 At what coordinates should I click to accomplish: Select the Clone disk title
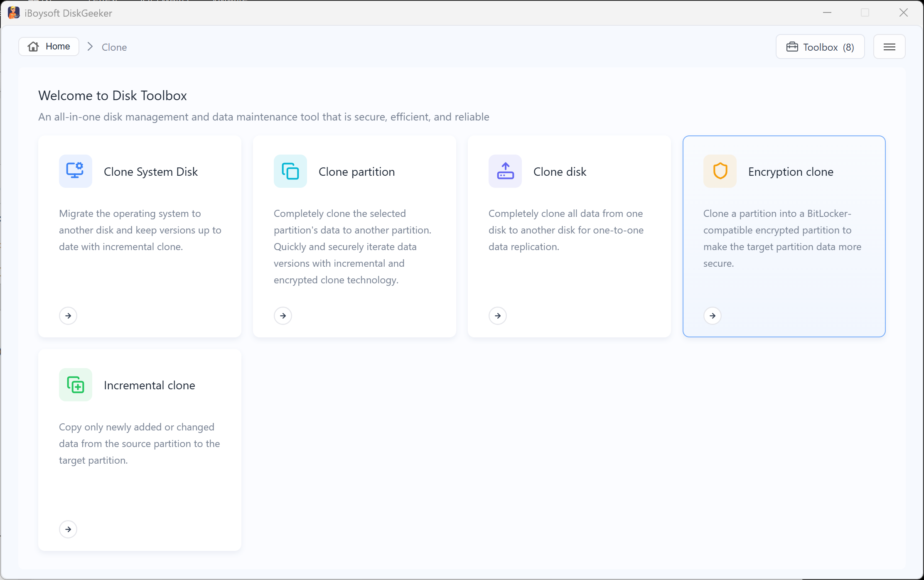click(x=560, y=172)
